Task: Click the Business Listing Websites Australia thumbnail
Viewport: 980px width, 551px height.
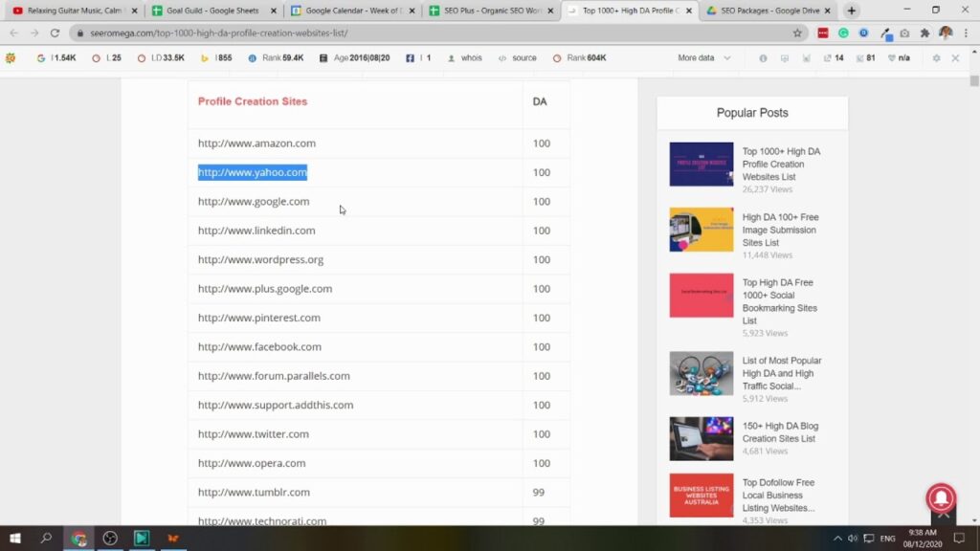Action: [x=702, y=496]
